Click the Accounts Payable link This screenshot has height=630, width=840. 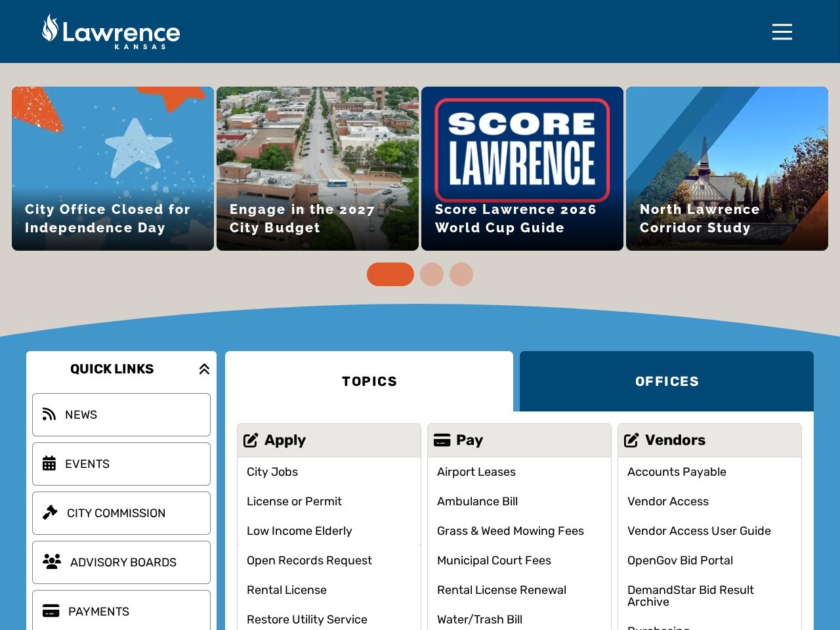tap(677, 472)
